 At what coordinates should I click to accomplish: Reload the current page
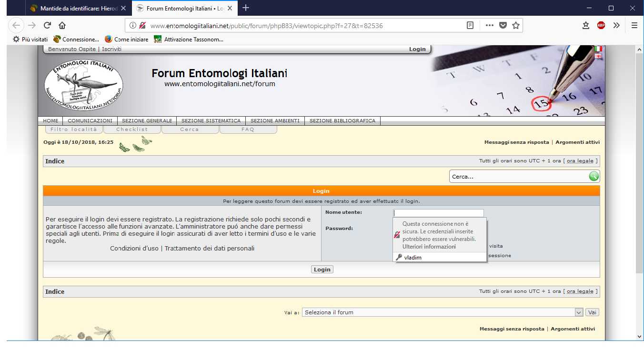click(x=47, y=26)
